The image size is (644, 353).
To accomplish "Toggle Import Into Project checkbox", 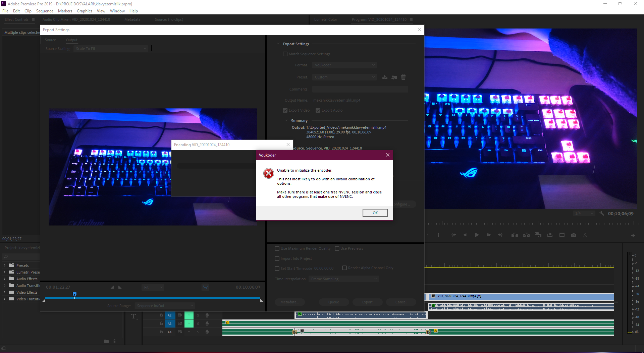I will pos(277,258).
